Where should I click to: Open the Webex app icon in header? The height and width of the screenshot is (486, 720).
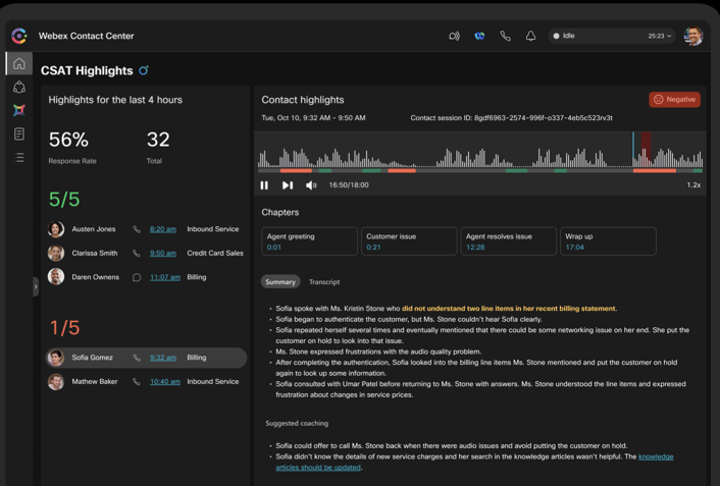pyautogui.click(x=479, y=36)
